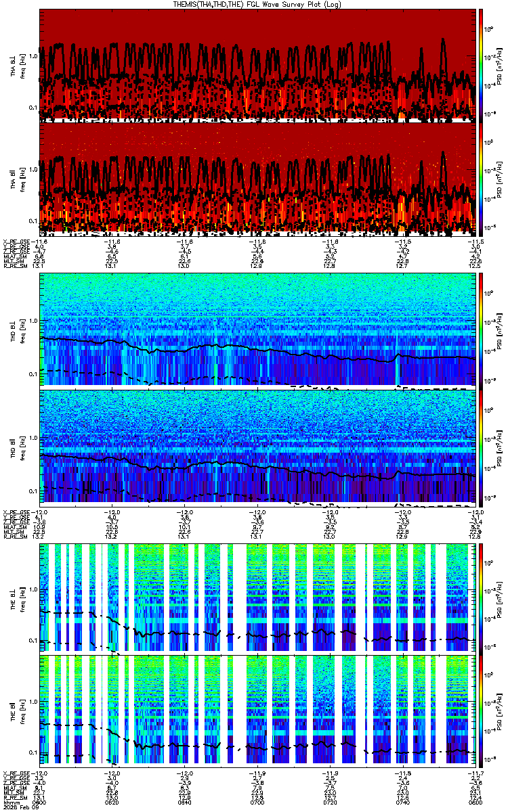This screenshot has height=812, width=508.
Task: Select the THA B-parallel spectrogram panel
Action: (257, 179)
